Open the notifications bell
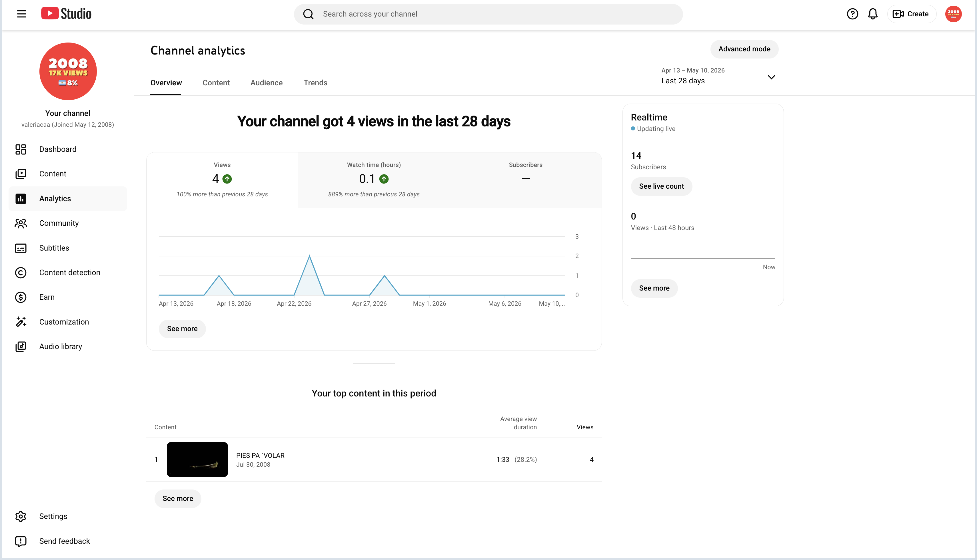Image resolution: width=977 pixels, height=560 pixels. pos(873,14)
